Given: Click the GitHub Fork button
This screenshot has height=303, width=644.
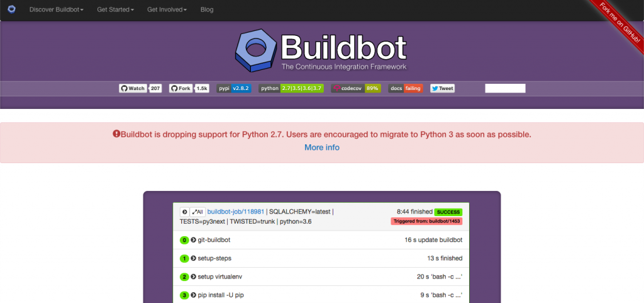Looking at the screenshot, I should (x=180, y=88).
